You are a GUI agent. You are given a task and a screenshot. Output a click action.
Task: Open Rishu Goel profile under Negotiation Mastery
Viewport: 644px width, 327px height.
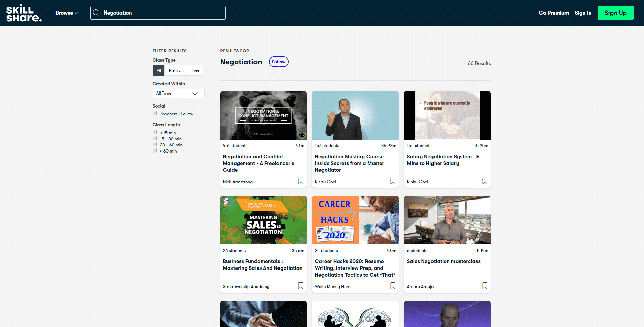coord(325,182)
